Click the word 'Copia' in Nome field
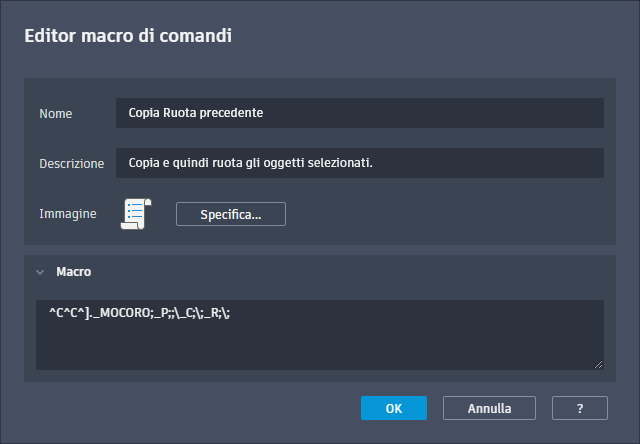 click(x=144, y=113)
